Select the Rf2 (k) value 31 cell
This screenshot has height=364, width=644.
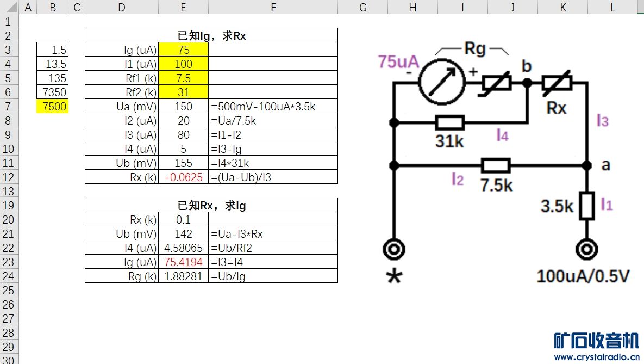tap(183, 92)
